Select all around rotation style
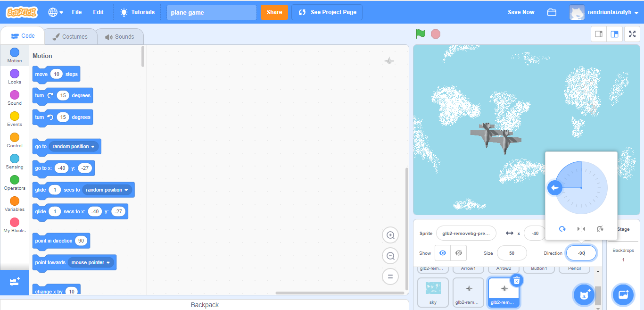The image size is (644, 310). point(562,229)
